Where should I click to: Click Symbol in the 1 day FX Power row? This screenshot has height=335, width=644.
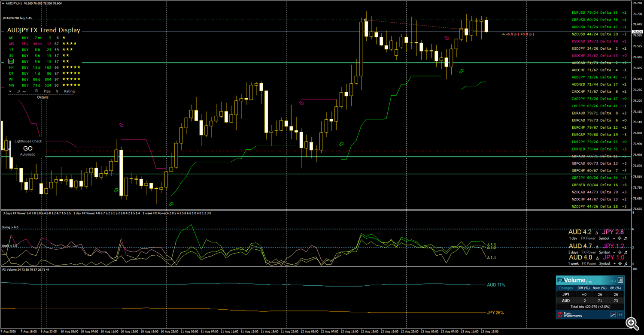604,238
